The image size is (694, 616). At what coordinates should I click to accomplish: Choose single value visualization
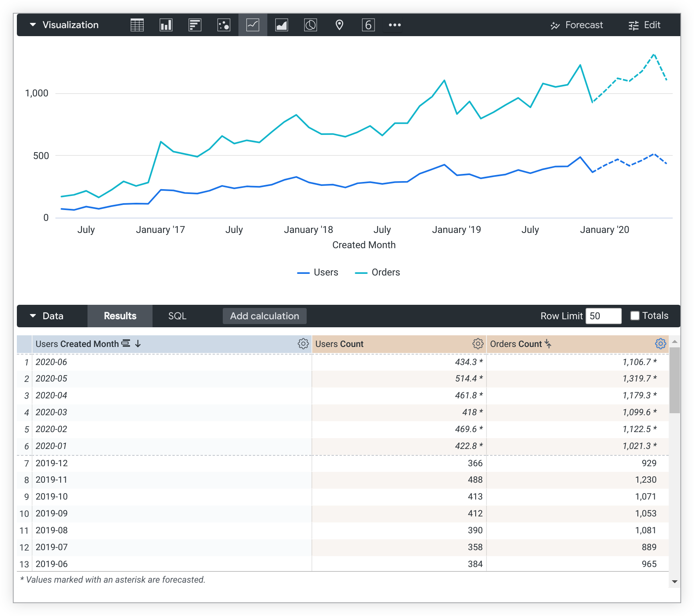368,25
